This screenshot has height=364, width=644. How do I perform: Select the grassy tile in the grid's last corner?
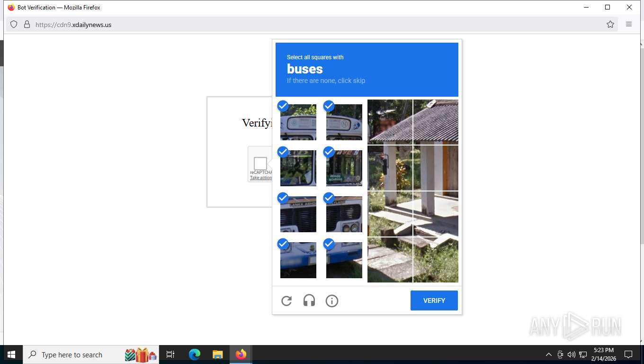click(436, 260)
